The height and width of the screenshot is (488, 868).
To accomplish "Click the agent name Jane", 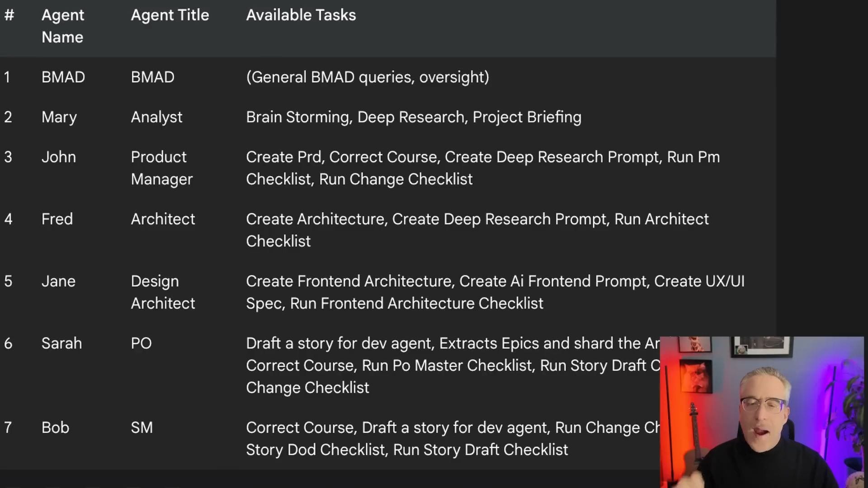I will [58, 281].
